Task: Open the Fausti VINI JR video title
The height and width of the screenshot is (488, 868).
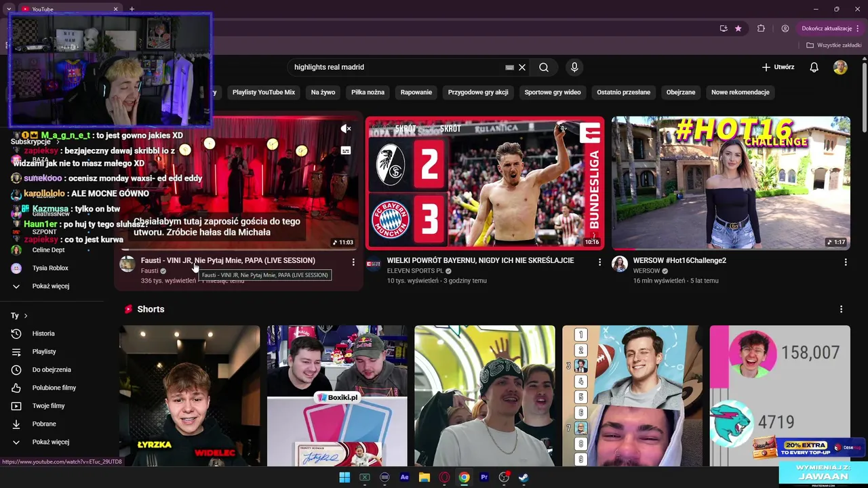Action: click(228, 260)
